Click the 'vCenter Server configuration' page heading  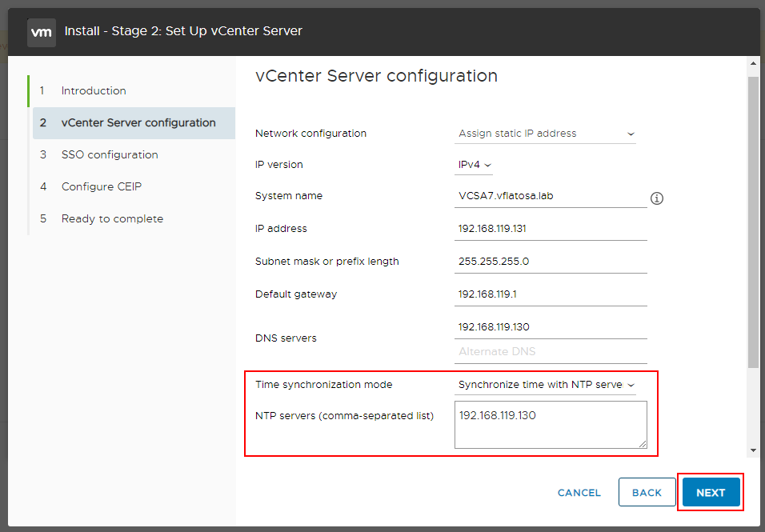point(376,76)
